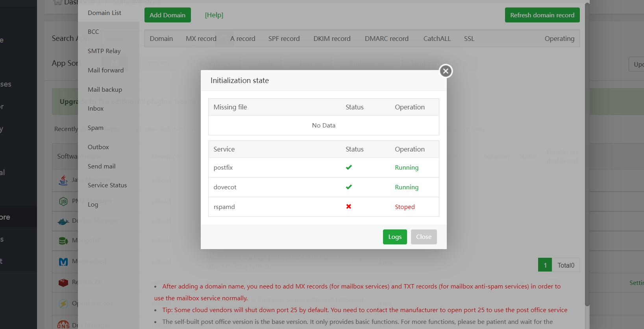Select Service Status in the side menu
644x329 pixels.
pyautogui.click(x=107, y=185)
